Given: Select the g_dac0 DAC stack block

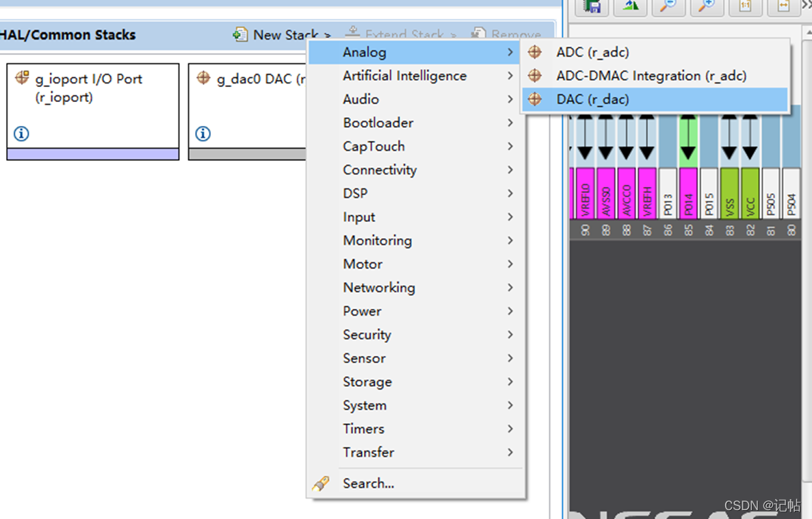Looking at the screenshot, I should pyautogui.click(x=248, y=112).
